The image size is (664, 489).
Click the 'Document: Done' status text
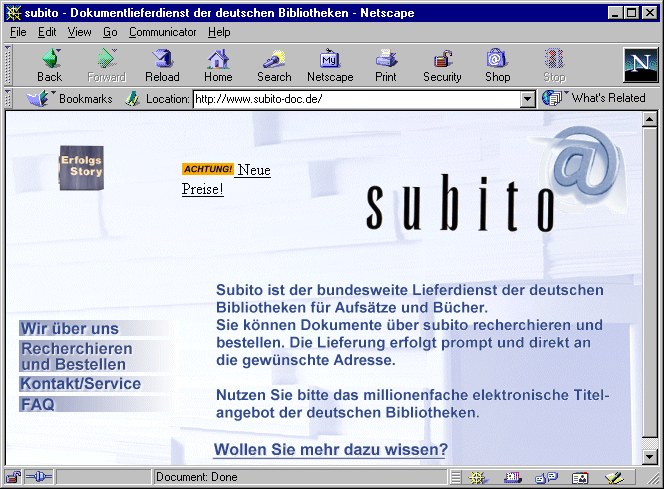pos(196,477)
